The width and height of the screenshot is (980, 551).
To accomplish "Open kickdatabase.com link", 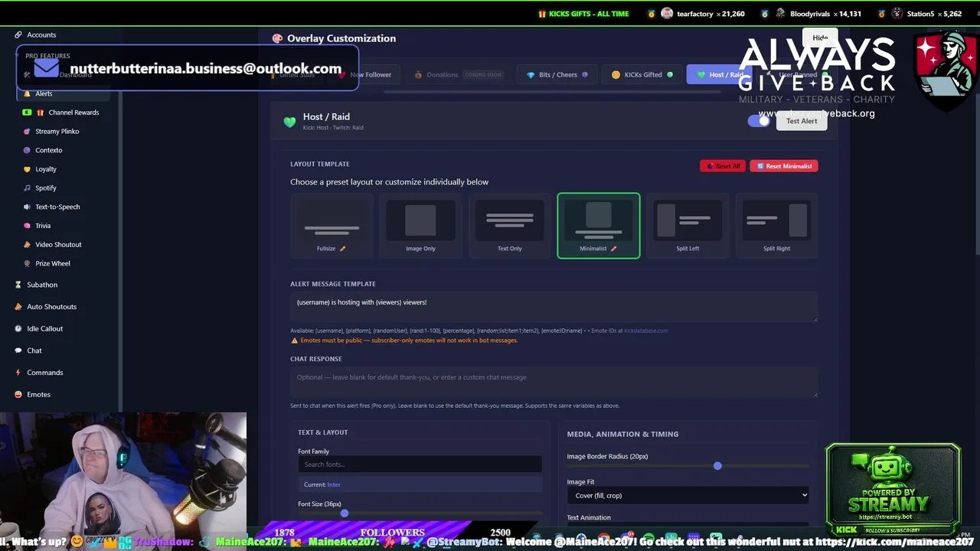I will [645, 331].
